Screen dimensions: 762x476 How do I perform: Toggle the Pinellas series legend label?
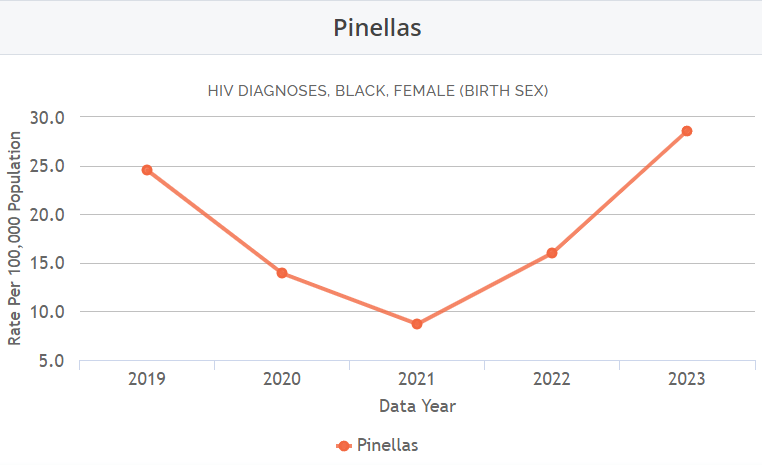pyautogui.click(x=387, y=445)
